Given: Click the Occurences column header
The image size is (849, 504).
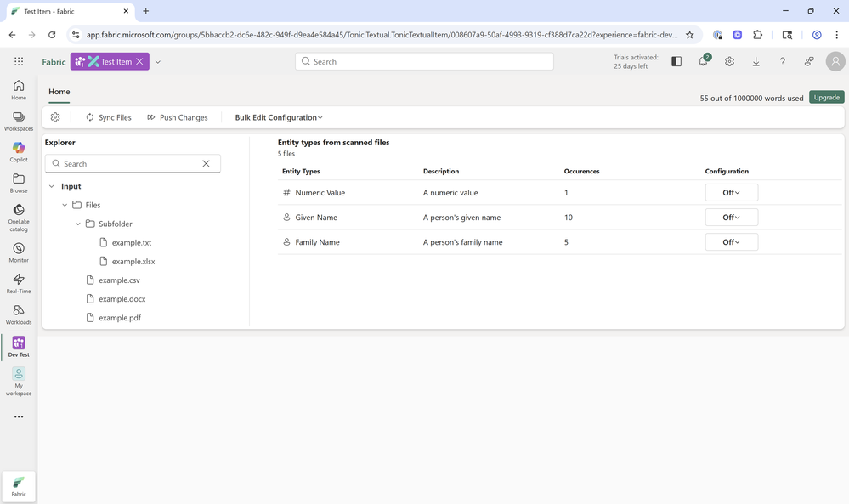Looking at the screenshot, I should click(x=581, y=171).
